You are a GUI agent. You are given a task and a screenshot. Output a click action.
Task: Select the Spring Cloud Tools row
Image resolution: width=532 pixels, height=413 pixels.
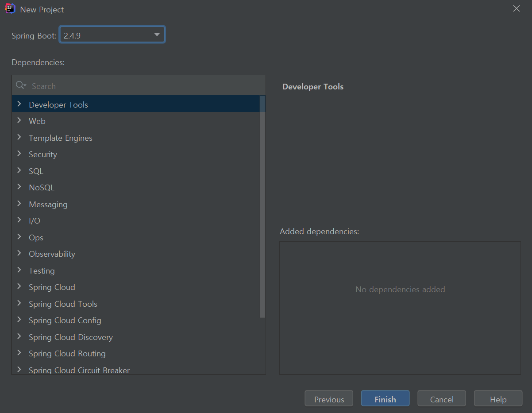[136, 304]
